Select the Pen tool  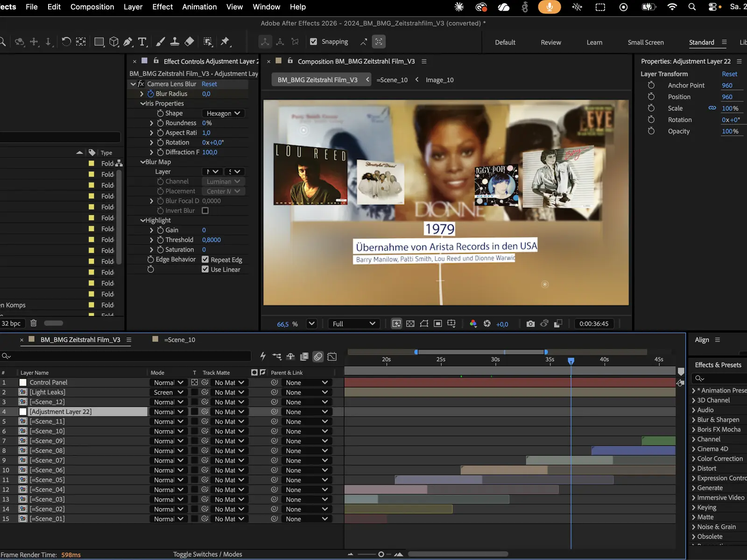pos(128,42)
